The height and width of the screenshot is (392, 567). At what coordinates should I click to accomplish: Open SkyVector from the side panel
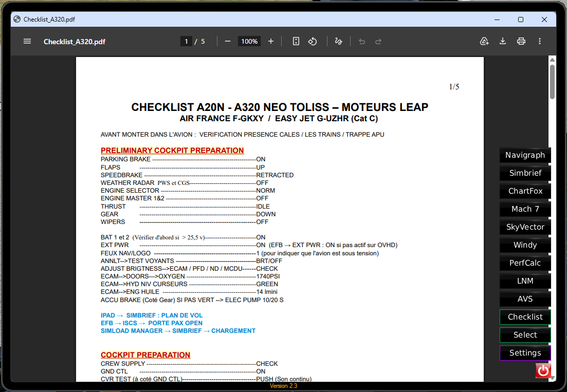[525, 227]
